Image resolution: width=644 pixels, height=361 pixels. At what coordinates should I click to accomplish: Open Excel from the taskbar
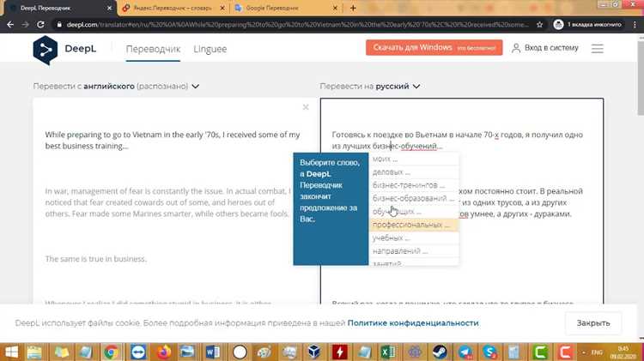[388, 352]
